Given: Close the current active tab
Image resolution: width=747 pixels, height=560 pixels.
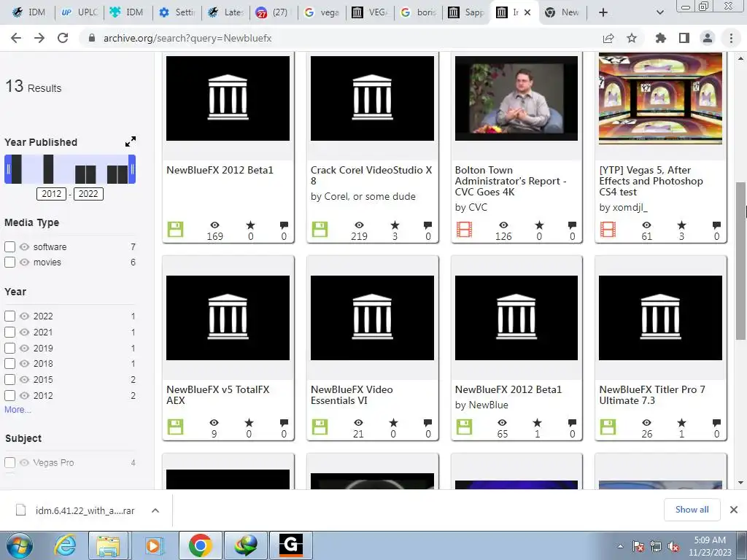Looking at the screenshot, I should click(x=527, y=12).
